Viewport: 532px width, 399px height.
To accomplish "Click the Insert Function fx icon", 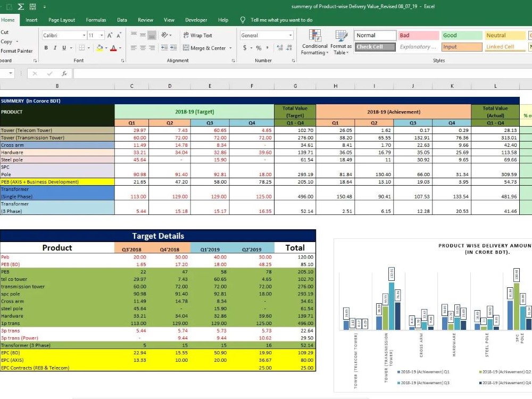I will coord(64,73).
